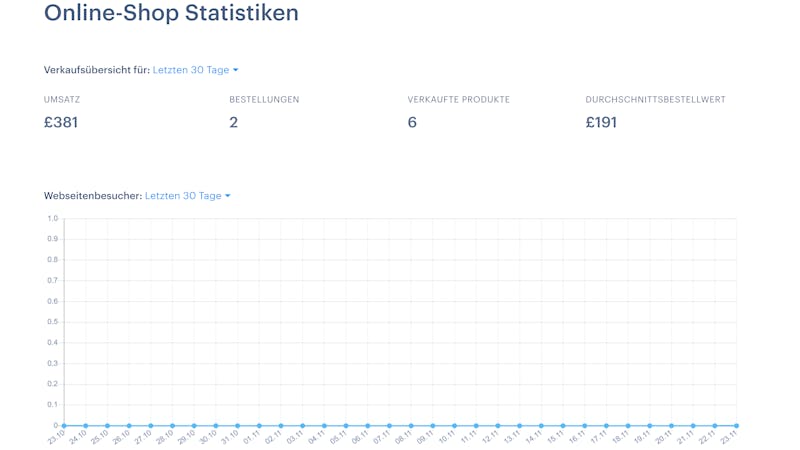Image resolution: width=800 pixels, height=450 pixels.
Task: Select the Umsatz value £381
Action: (61, 122)
